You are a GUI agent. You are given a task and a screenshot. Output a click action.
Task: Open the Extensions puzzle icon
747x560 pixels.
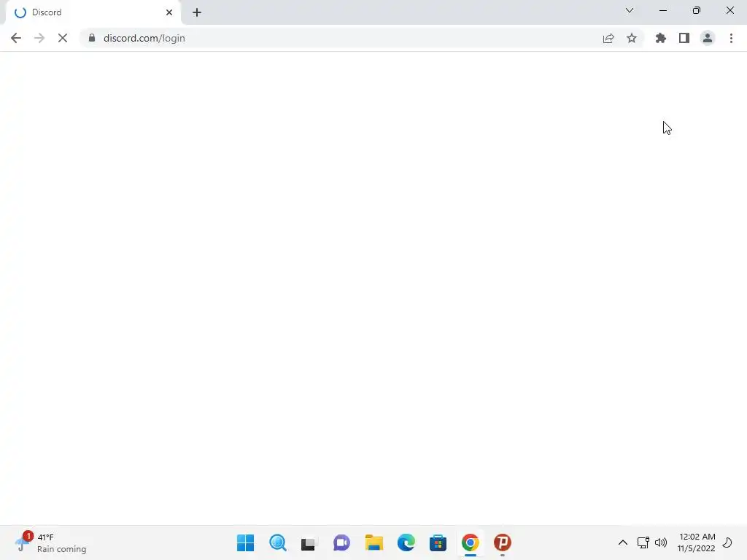coord(661,38)
